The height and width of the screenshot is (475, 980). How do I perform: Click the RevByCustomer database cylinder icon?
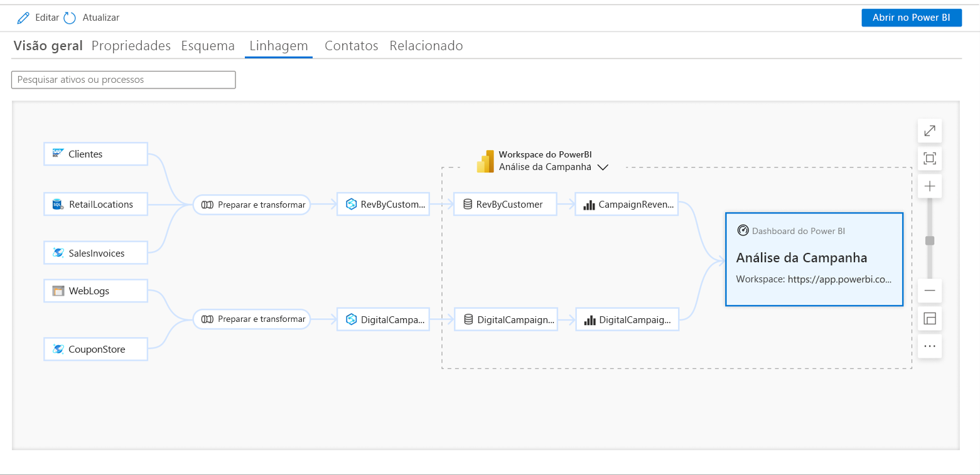tap(468, 204)
